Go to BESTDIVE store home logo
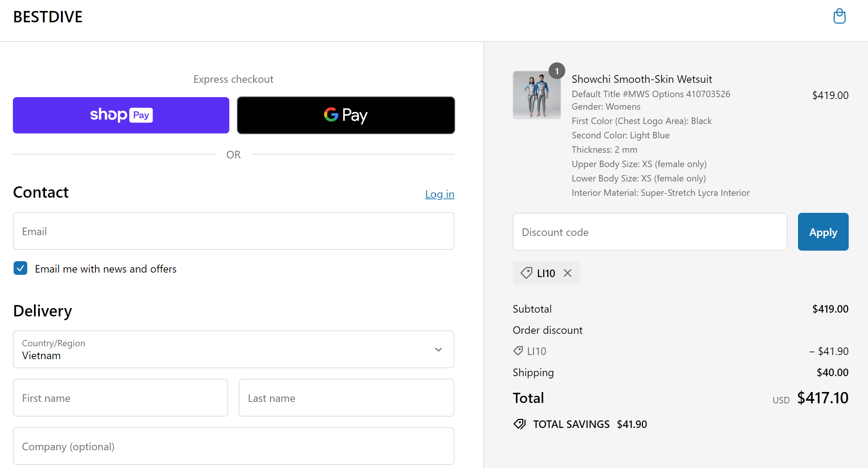The image size is (868, 468). tap(48, 17)
